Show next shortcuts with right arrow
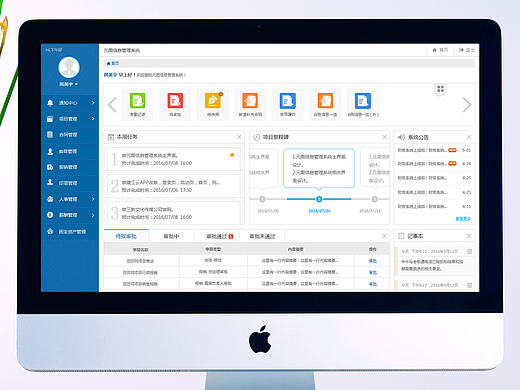The width and height of the screenshot is (520, 390). coord(467,105)
